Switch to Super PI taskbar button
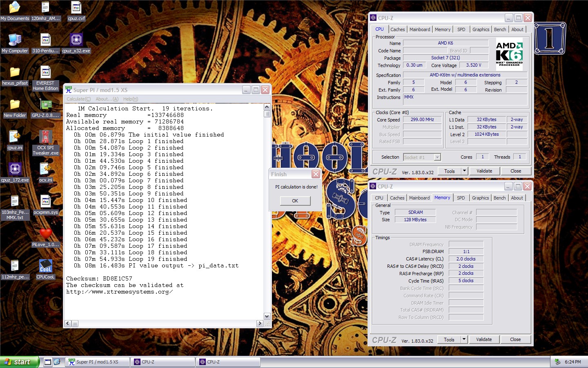The image size is (588, 368). tap(97, 362)
